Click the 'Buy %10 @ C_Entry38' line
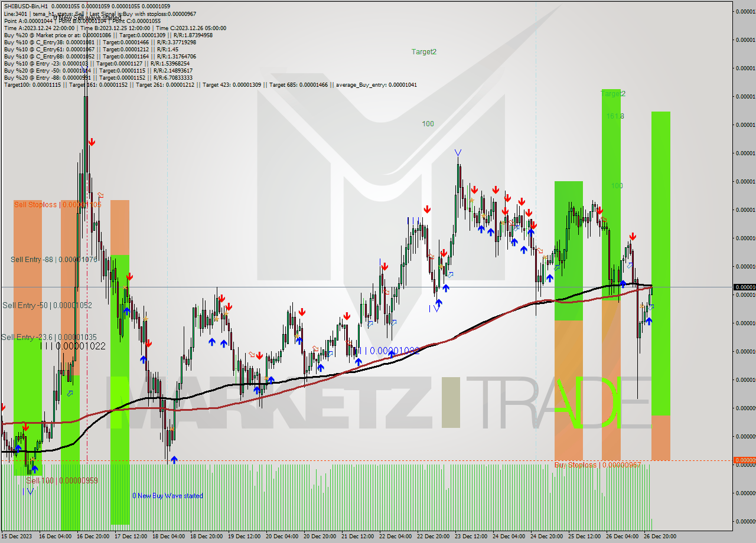This screenshot has width=756, height=543. 100,42
